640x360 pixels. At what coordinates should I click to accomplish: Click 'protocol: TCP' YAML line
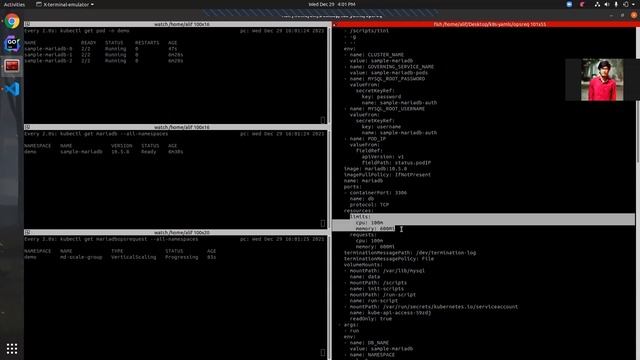point(369,204)
